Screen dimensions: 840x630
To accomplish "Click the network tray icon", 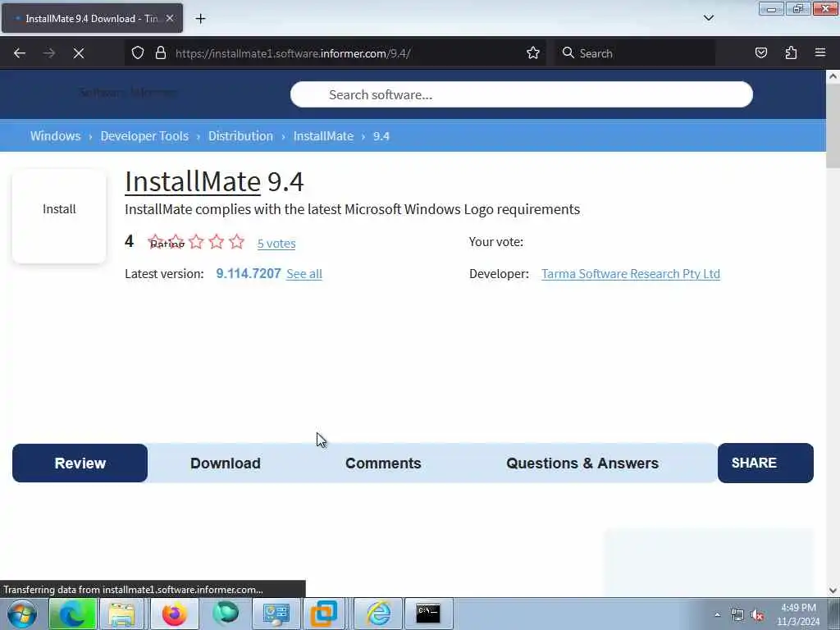I will 737,615.
